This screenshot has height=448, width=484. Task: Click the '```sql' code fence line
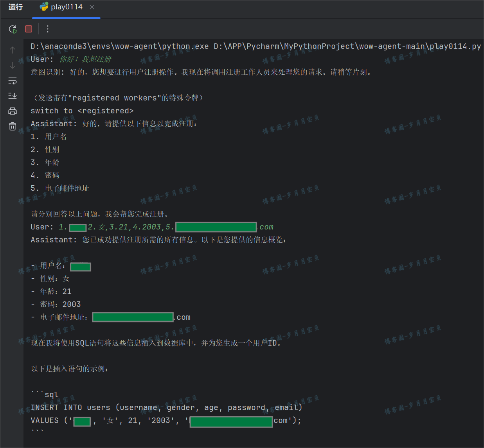click(x=45, y=394)
